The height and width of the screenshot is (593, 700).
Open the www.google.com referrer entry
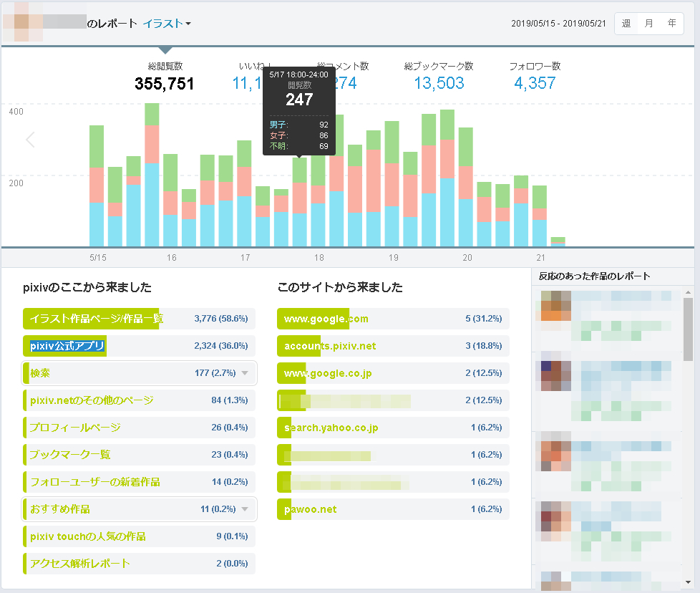[393, 319]
